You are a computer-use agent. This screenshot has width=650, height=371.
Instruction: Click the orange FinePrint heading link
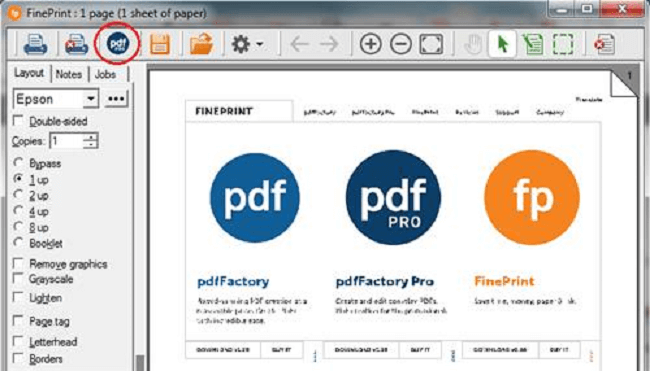pos(504,281)
